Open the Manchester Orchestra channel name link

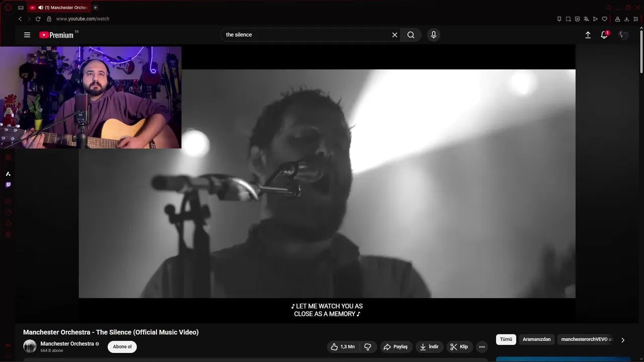[67, 344]
